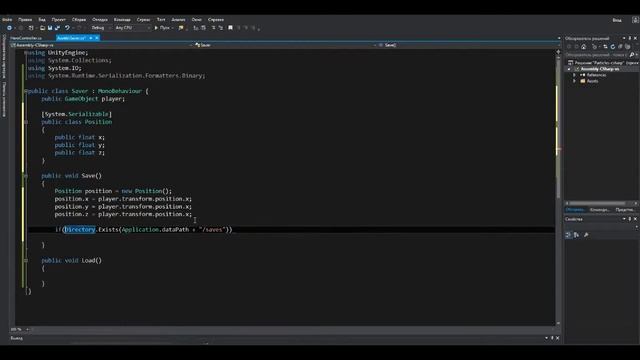The width and height of the screenshot is (640, 360).
Task: Open the Вид menu
Action: pyautogui.click(x=42, y=20)
